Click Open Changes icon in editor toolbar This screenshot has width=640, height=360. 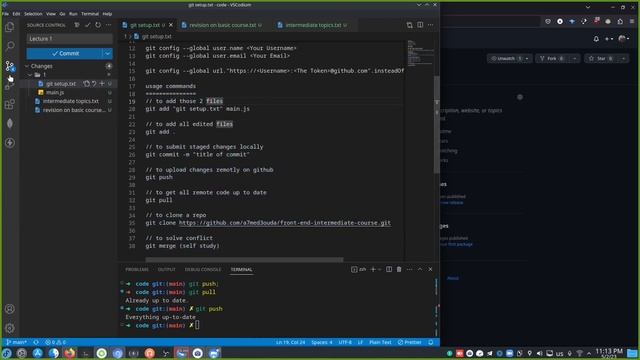click(409, 25)
